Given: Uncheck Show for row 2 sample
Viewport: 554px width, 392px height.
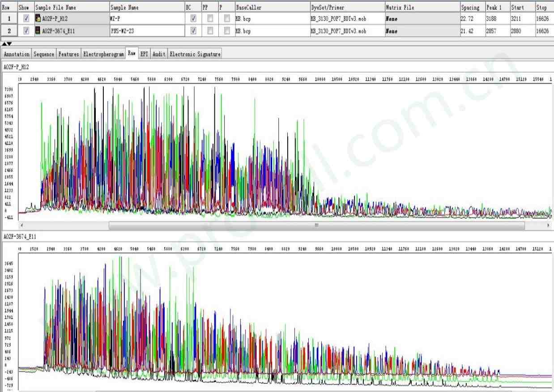Looking at the screenshot, I should pyautogui.click(x=26, y=31).
